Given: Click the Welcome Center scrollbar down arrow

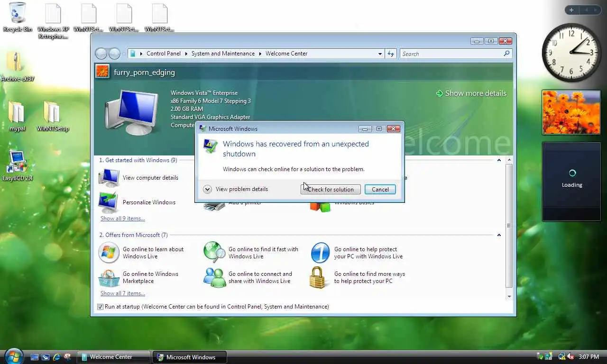Looking at the screenshot, I should pos(509,296).
